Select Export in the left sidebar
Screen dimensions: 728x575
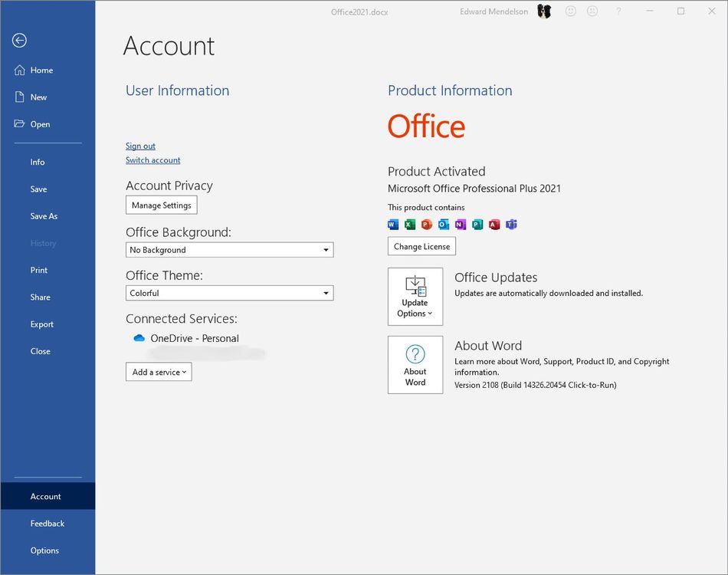click(x=41, y=324)
